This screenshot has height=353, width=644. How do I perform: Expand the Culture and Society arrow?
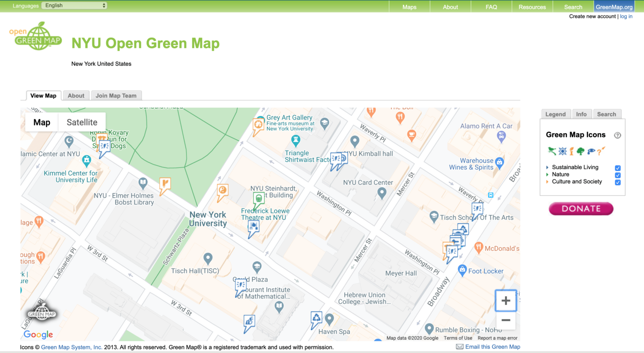tap(547, 181)
